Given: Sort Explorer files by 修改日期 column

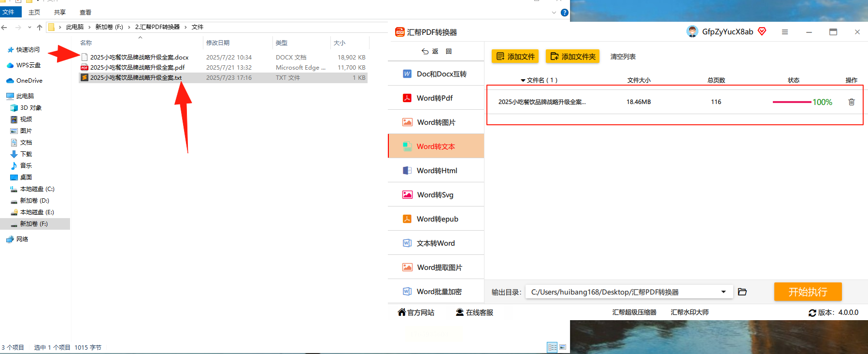Looking at the screenshot, I should (x=218, y=43).
